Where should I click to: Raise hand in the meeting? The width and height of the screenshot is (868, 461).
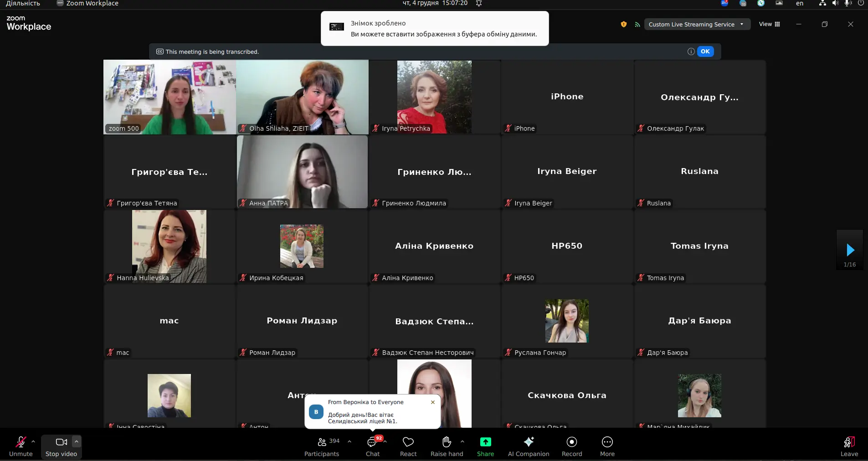(x=447, y=447)
